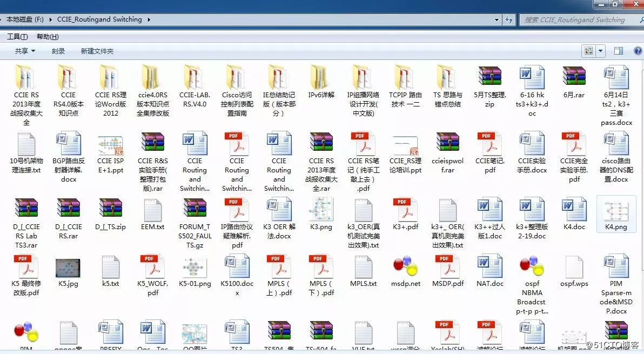The image size is (644, 354).
Task: Select K5100.docx document
Action: 237,276
